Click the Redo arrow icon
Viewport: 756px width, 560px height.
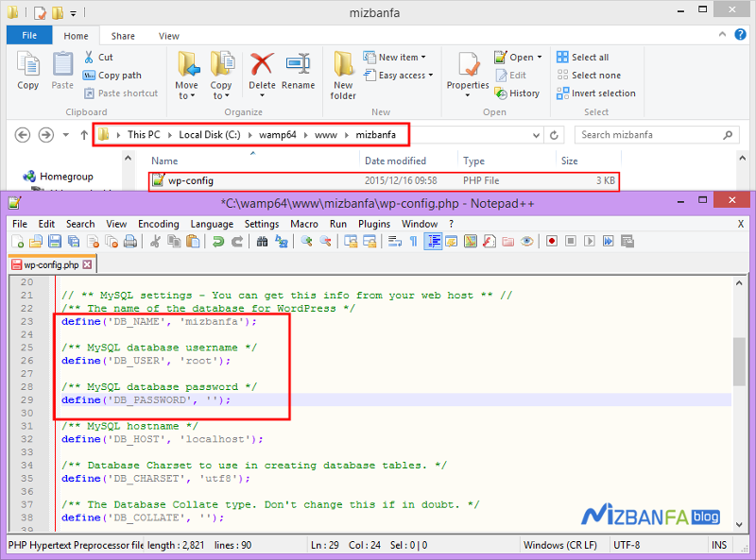[x=237, y=241]
